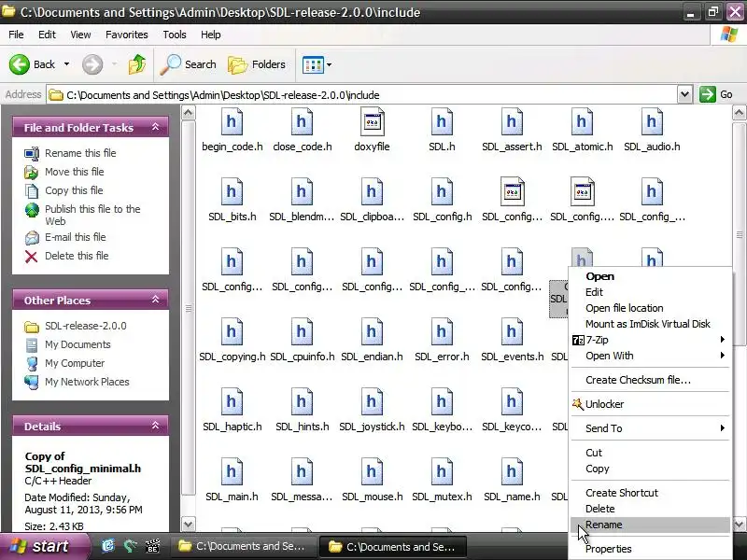
Task: Click Delete this file link
Action: pyautogui.click(x=77, y=256)
